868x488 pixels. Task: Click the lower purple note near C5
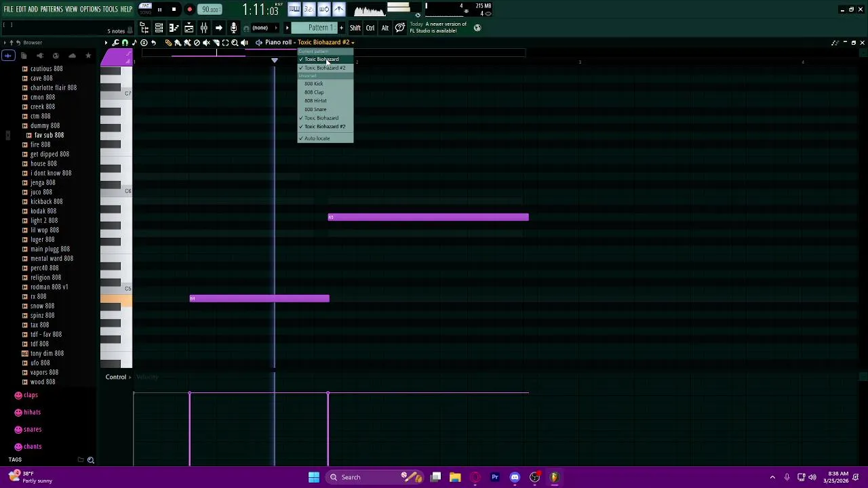point(259,298)
